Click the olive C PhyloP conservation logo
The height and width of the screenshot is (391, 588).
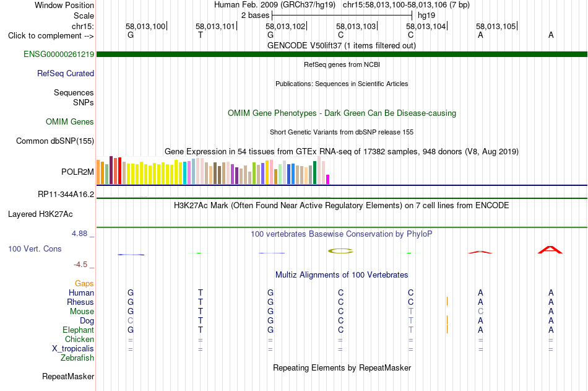(340, 251)
